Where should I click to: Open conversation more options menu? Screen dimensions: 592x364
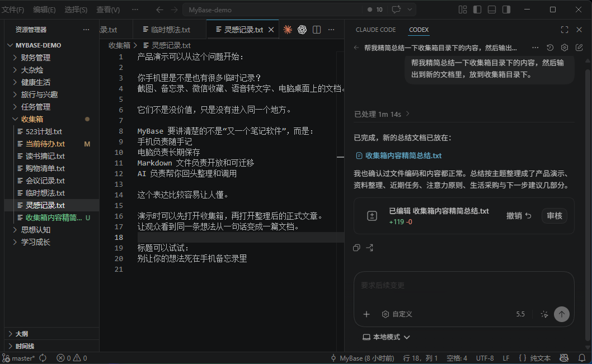[535, 48]
